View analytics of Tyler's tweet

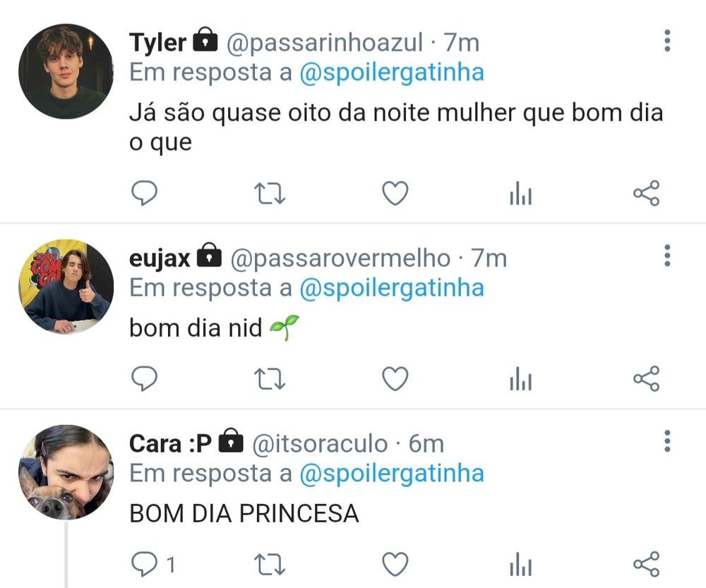[521, 193]
